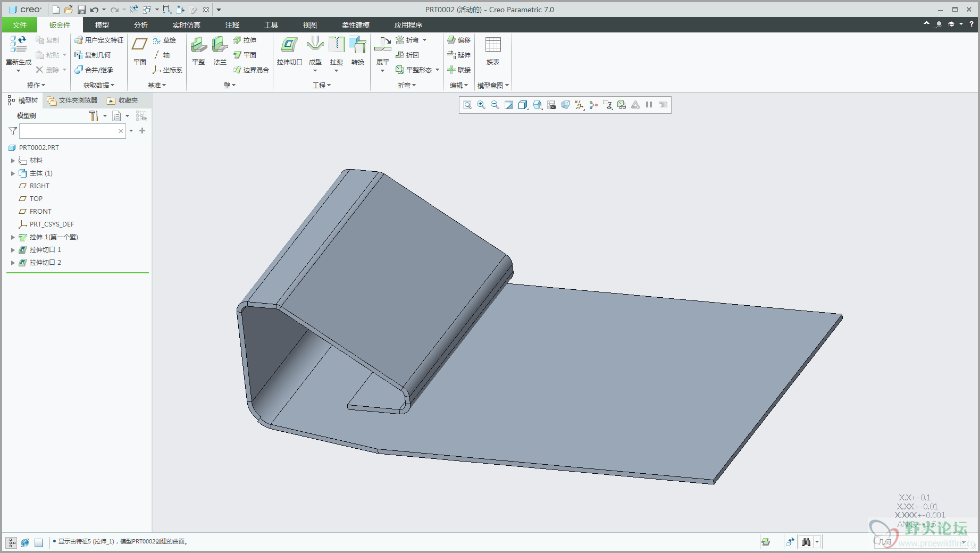The image size is (980, 553).
Task: Toggle the Spin Center icon
Action: (x=593, y=105)
